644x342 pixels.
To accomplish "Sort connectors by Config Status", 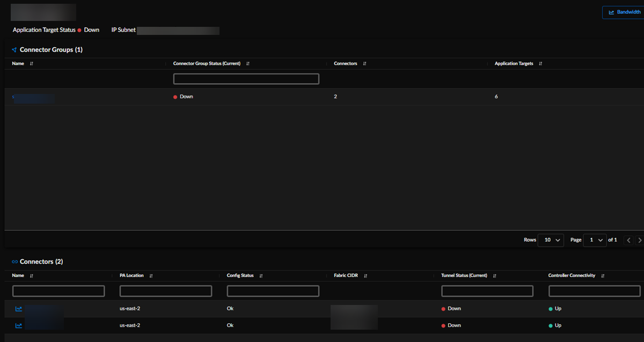I will 261,276.
